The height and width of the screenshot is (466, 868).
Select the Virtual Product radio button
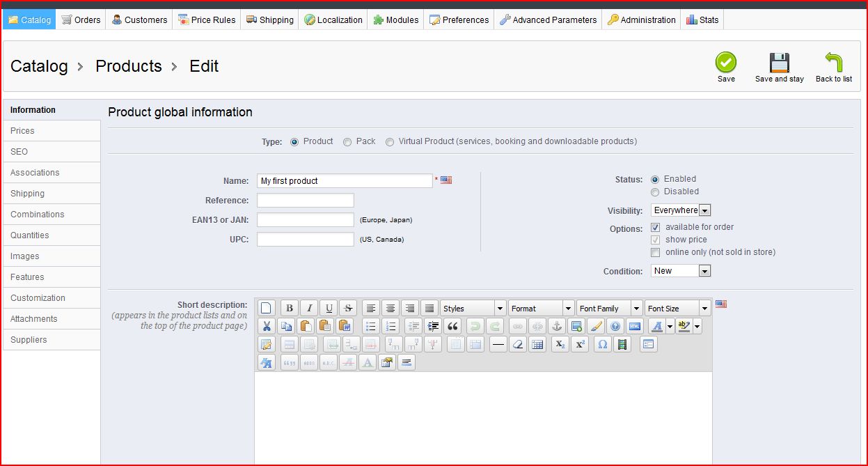pos(390,142)
